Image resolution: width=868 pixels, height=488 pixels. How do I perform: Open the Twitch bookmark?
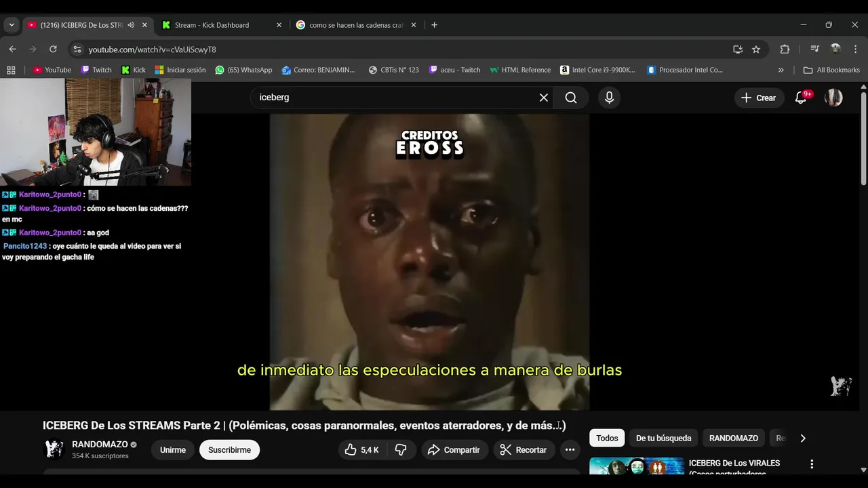[96, 70]
